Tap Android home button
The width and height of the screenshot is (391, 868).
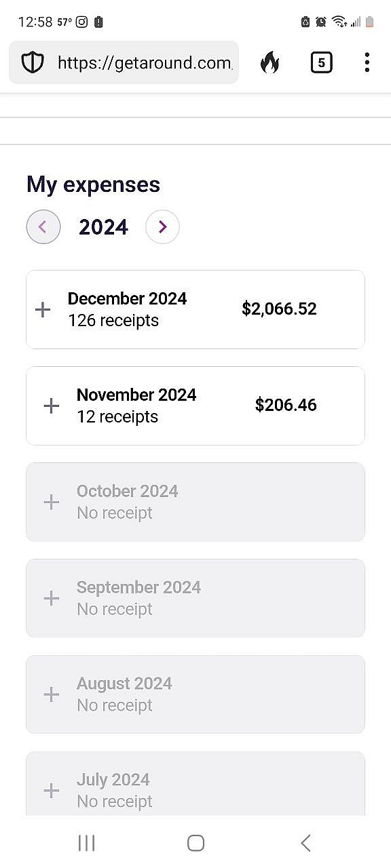pos(195,843)
